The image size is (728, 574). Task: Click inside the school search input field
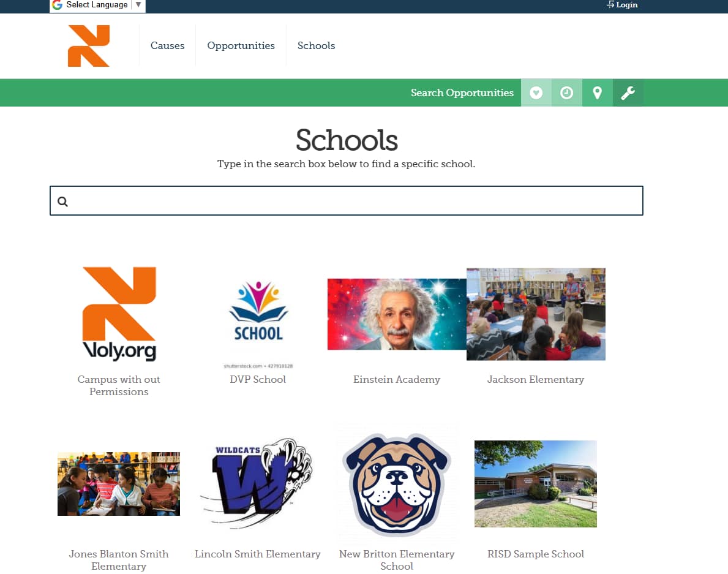pyautogui.click(x=346, y=200)
